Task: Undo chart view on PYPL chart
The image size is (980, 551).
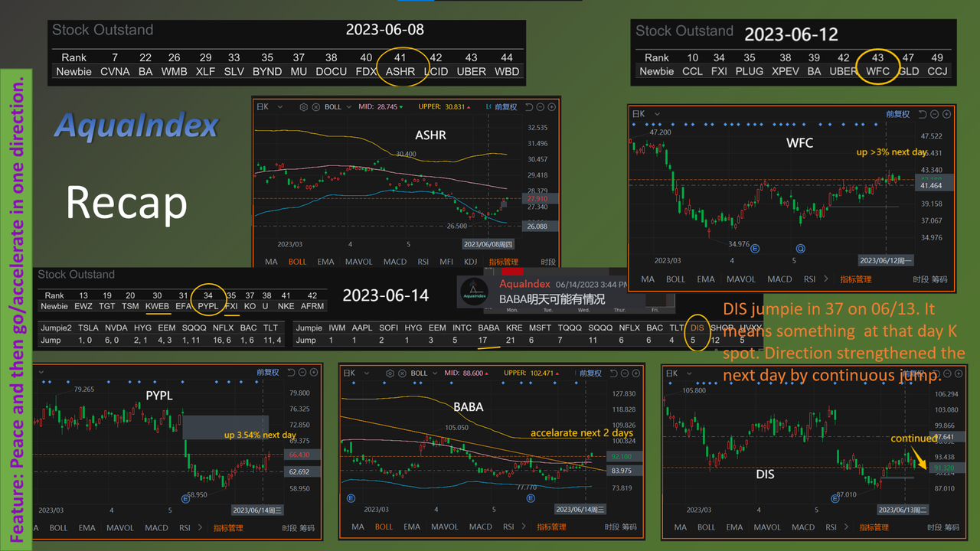Action: (x=292, y=372)
